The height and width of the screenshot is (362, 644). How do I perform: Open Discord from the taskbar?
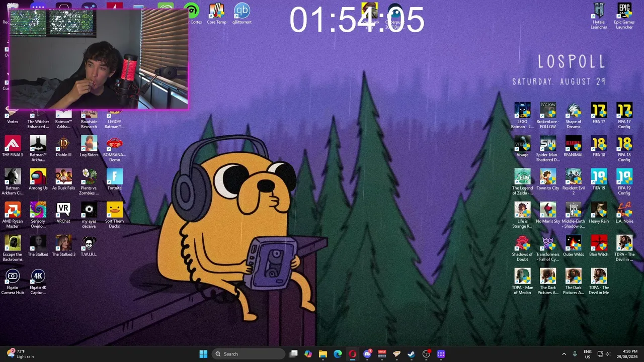367,354
